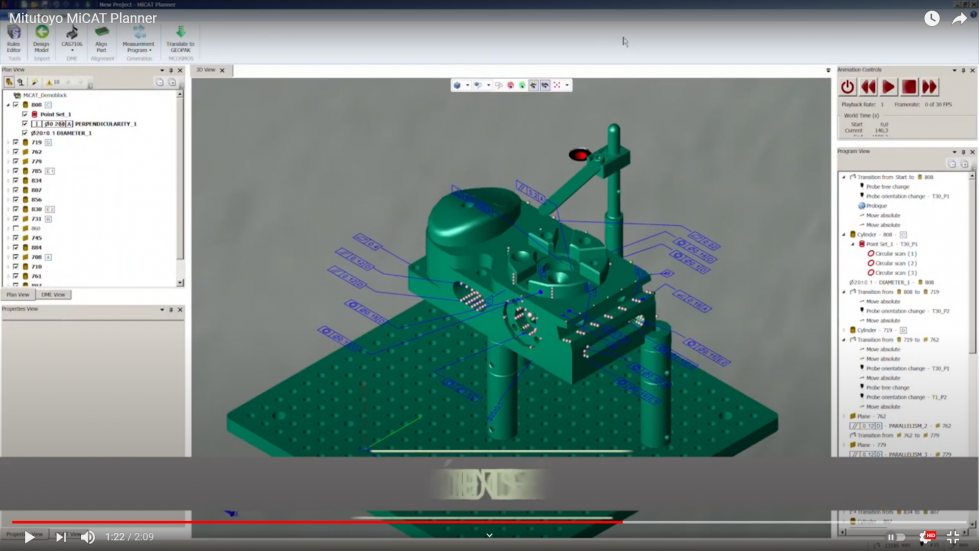Collapse the 808 node in Plan View
The image size is (979, 551).
[8, 105]
